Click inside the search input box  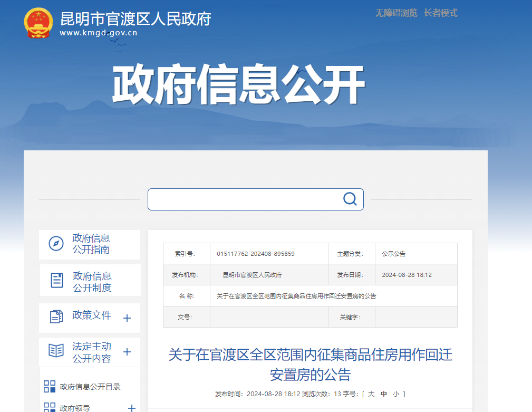tap(243, 199)
